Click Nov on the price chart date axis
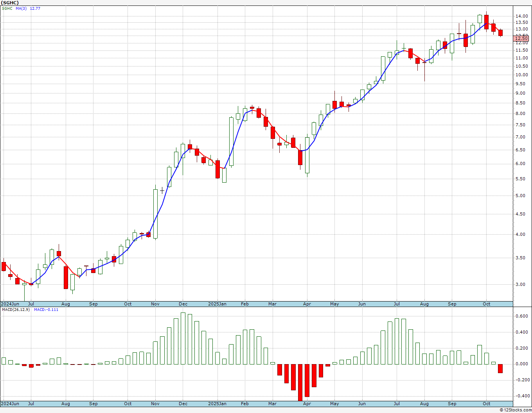The image size is (532, 413). point(155,304)
